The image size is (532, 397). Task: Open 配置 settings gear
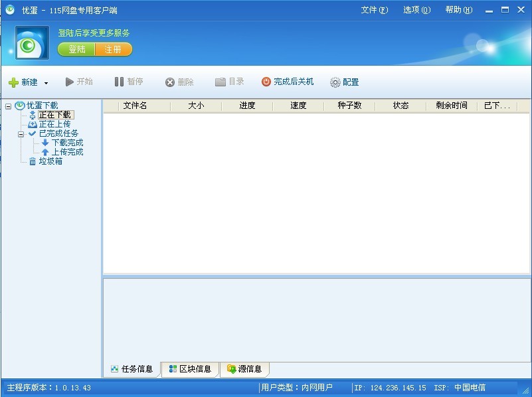point(335,82)
